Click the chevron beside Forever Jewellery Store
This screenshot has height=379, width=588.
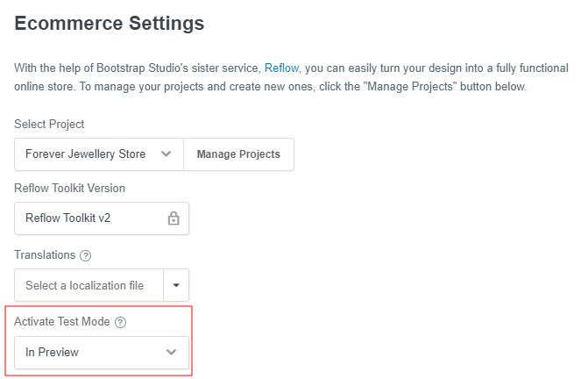tap(166, 154)
